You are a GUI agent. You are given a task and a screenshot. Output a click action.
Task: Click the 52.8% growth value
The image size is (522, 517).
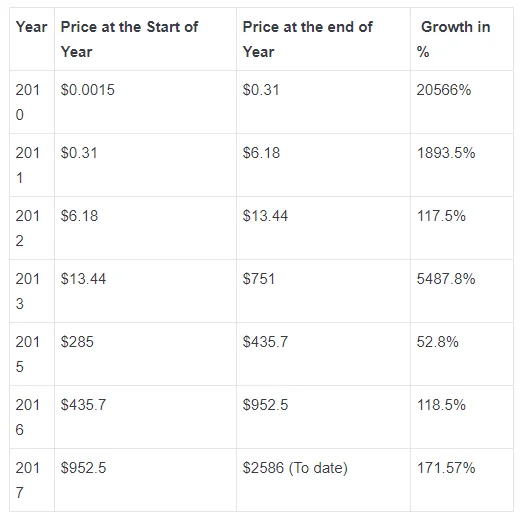click(437, 342)
